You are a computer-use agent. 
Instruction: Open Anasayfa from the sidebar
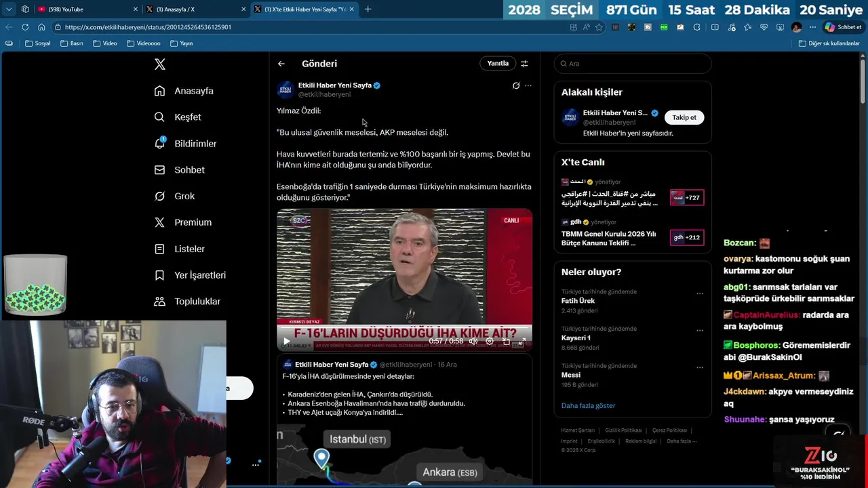[184, 91]
